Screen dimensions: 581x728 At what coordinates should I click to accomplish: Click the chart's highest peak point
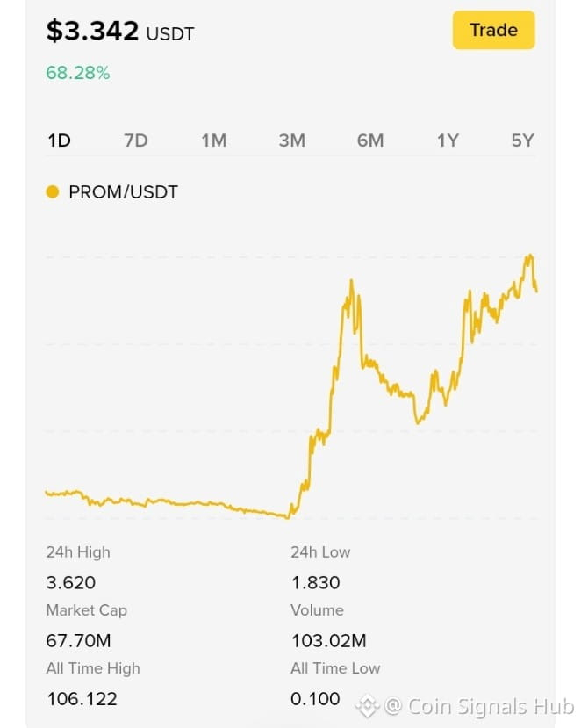coord(530,256)
